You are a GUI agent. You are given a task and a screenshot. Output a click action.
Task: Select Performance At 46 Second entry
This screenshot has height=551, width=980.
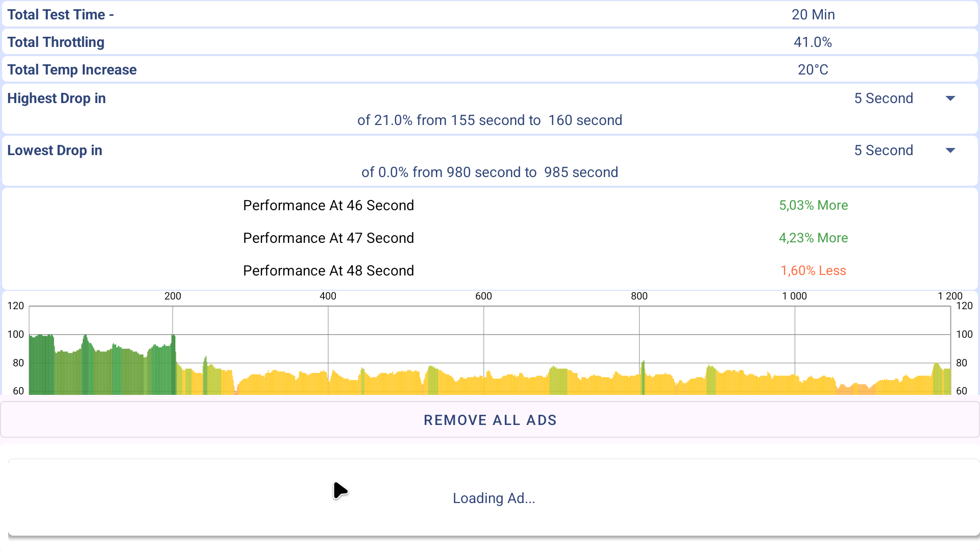328,205
